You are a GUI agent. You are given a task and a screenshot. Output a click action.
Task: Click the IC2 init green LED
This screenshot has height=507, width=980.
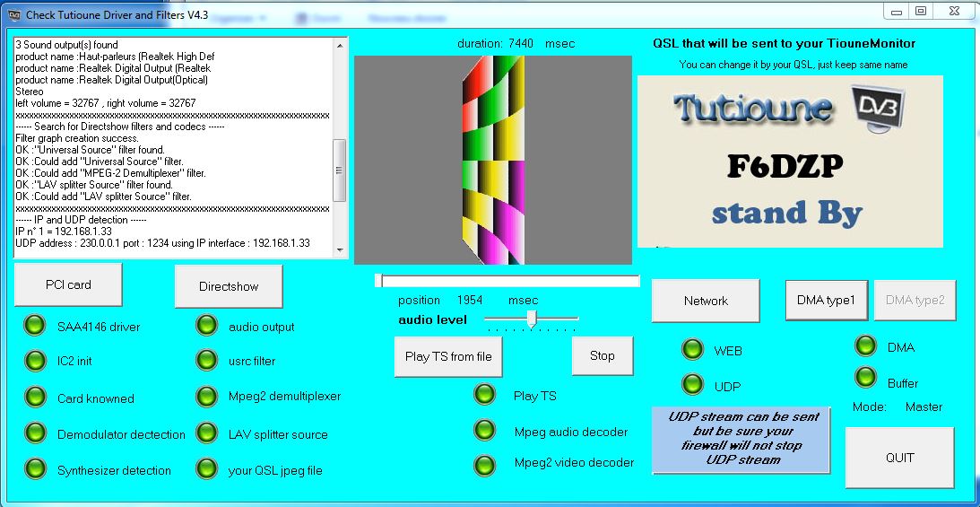(x=35, y=360)
